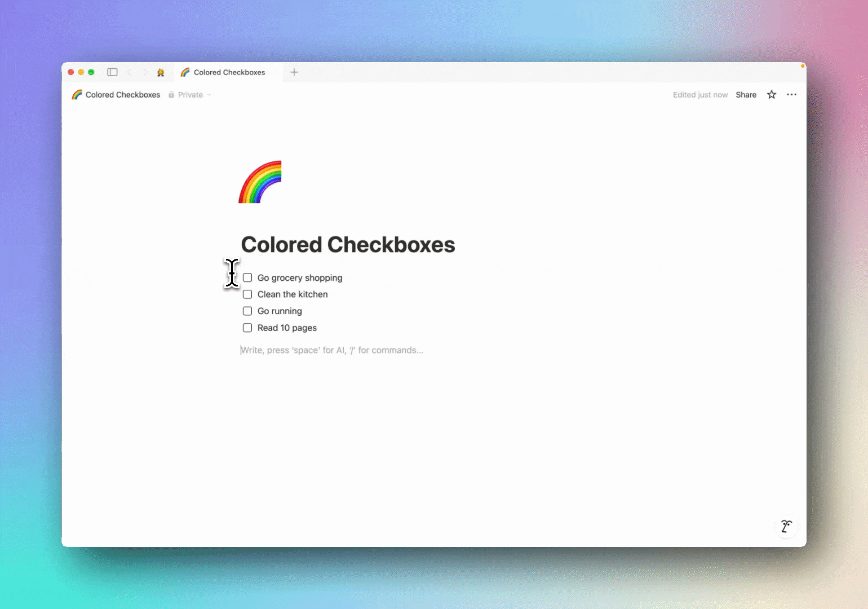868x609 pixels.
Task: Mark 'Go running' as done
Action: click(247, 311)
